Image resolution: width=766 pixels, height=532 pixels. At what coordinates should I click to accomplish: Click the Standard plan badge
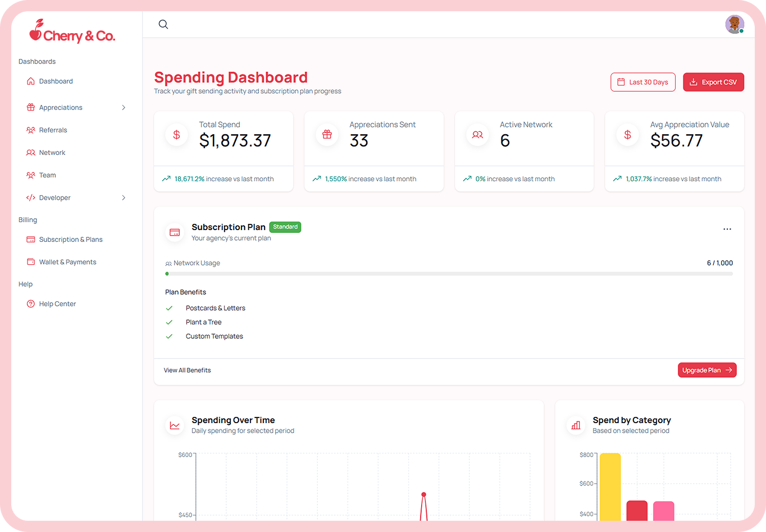(x=285, y=227)
